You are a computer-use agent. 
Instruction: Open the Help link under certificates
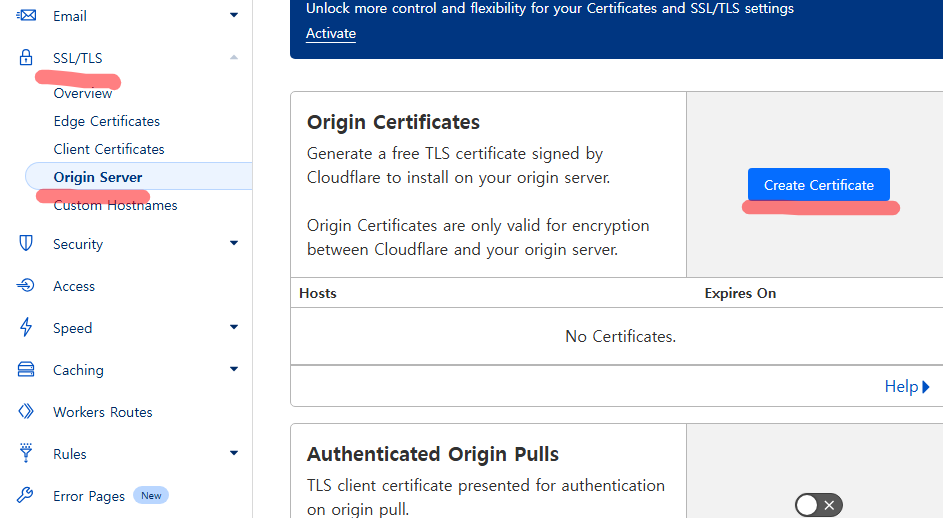coord(907,386)
